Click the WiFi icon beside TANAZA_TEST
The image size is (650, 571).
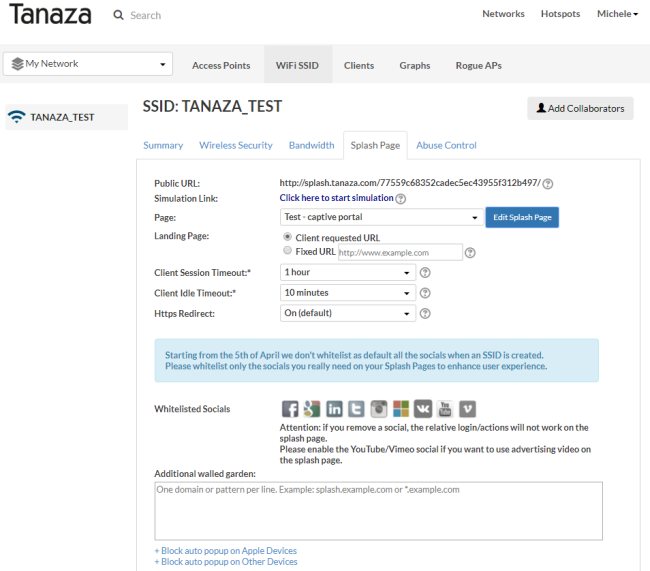[17, 117]
